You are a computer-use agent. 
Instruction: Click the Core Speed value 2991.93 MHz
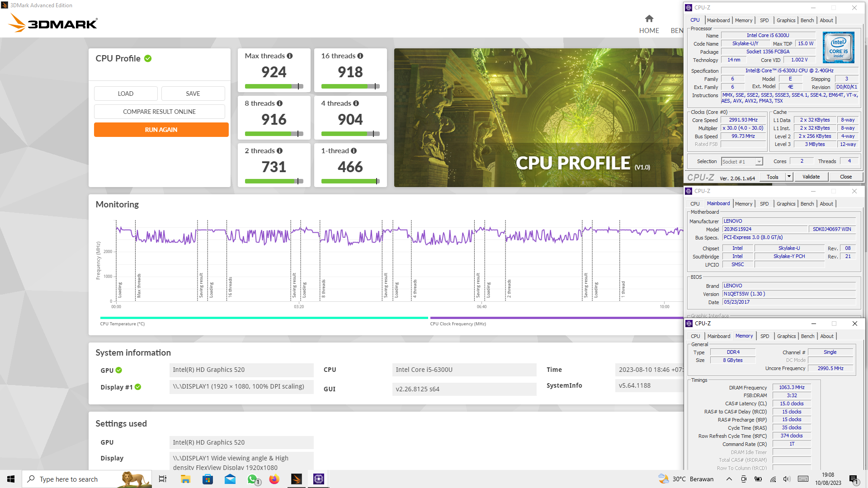pyautogui.click(x=743, y=120)
